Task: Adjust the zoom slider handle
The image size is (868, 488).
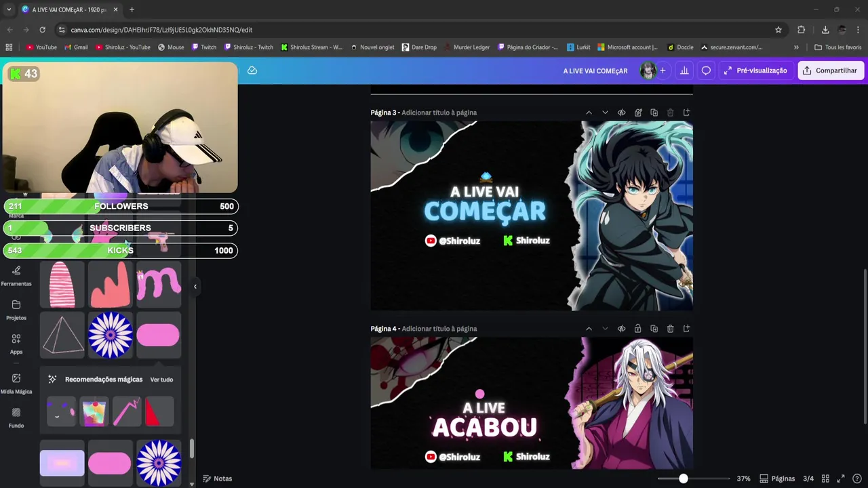Action: (x=684, y=479)
